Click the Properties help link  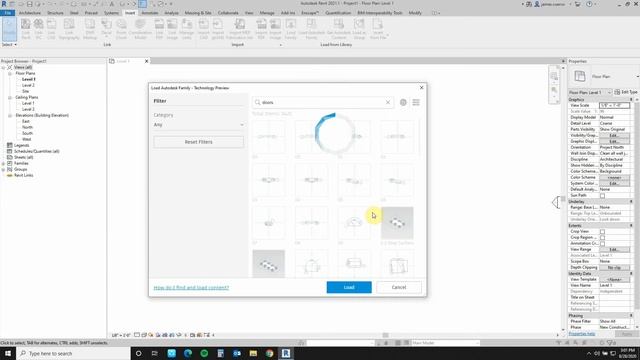(x=582, y=334)
